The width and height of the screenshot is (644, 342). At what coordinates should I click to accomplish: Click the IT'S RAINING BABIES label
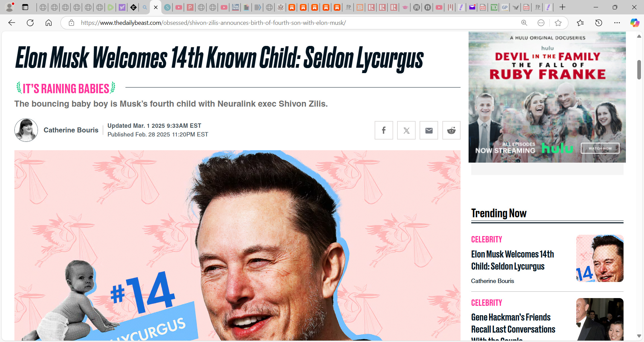pos(66,89)
